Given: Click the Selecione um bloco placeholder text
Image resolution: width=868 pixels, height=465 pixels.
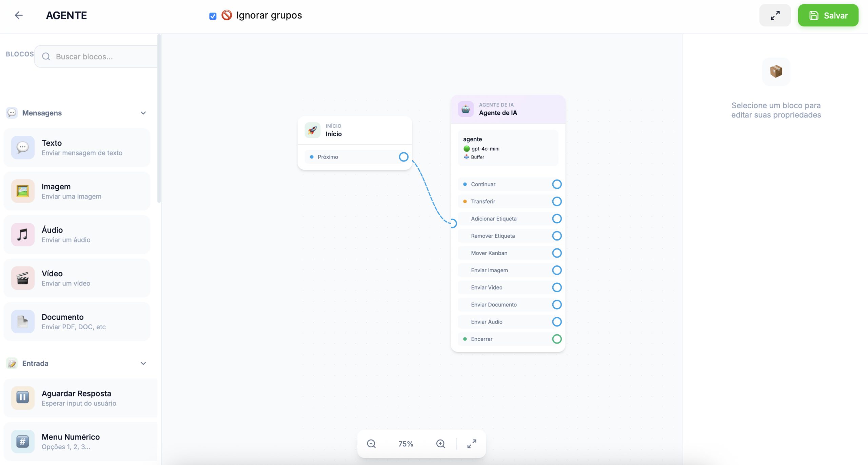Looking at the screenshot, I should (776, 110).
